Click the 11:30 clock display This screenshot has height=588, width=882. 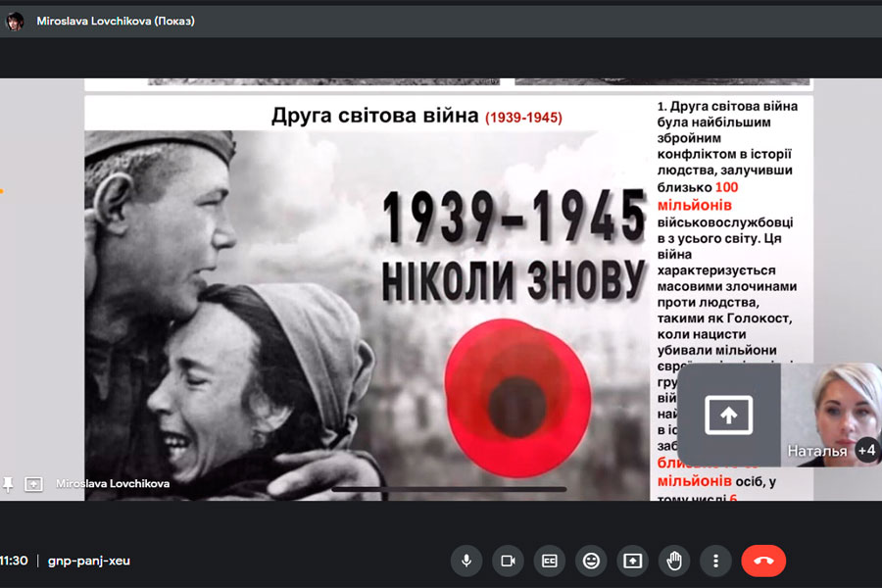tap(14, 561)
